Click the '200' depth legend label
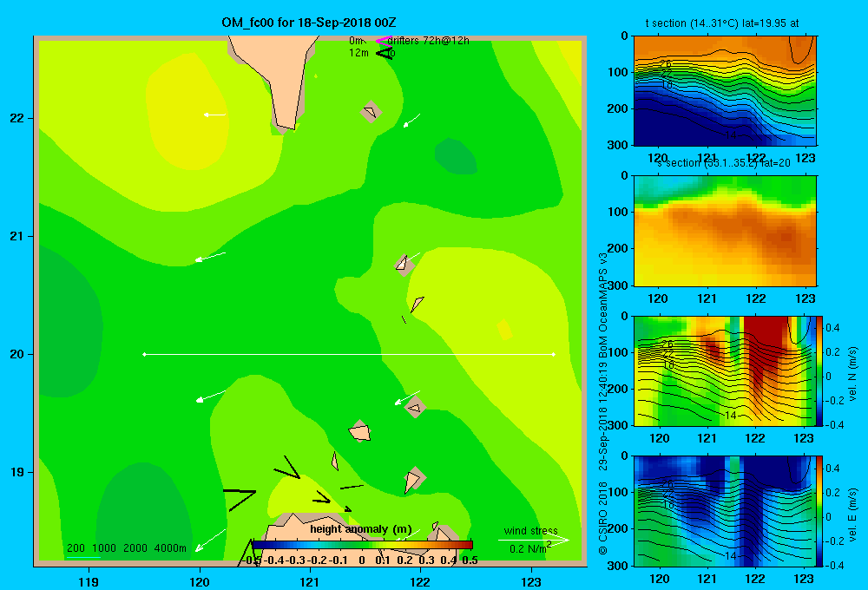The height and width of the screenshot is (590, 868). (x=76, y=548)
